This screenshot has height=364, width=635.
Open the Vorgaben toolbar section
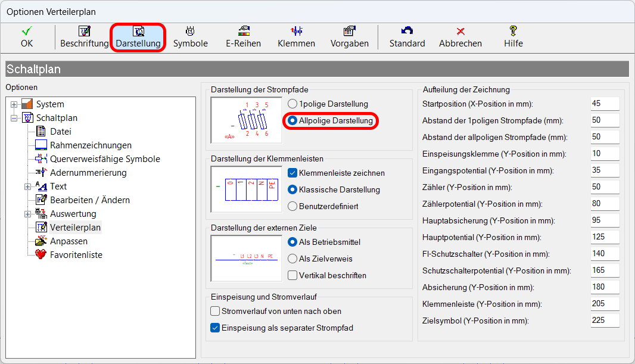pyautogui.click(x=349, y=37)
